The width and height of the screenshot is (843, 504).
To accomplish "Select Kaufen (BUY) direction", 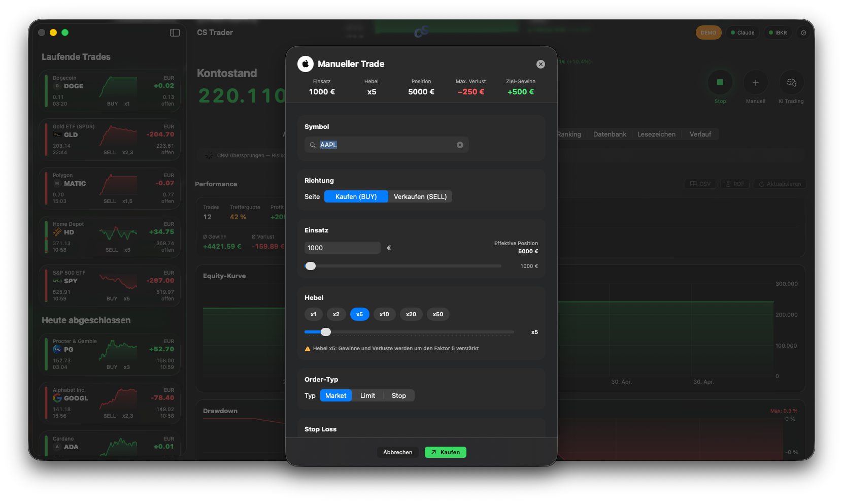I will (356, 196).
